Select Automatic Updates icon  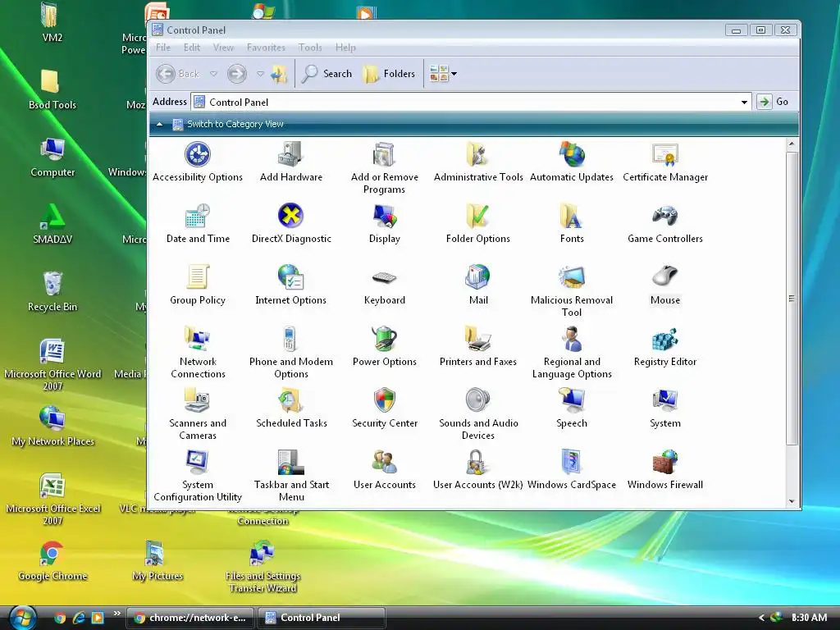click(572, 154)
